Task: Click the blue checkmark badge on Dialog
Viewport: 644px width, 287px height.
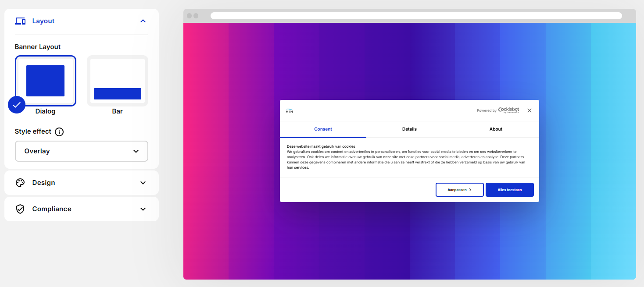Action: click(x=17, y=105)
